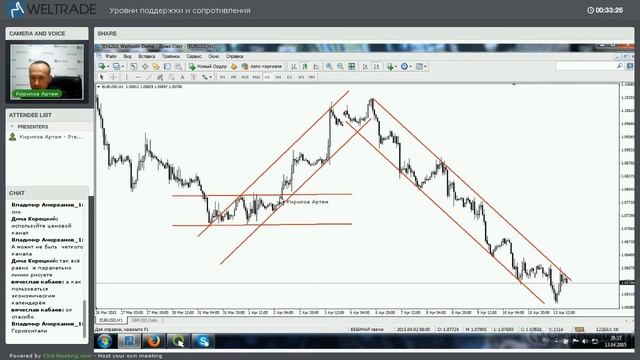640x360 pixels.
Task: Open the Вид menu
Action: pyautogui.click(x=127, y=56)
